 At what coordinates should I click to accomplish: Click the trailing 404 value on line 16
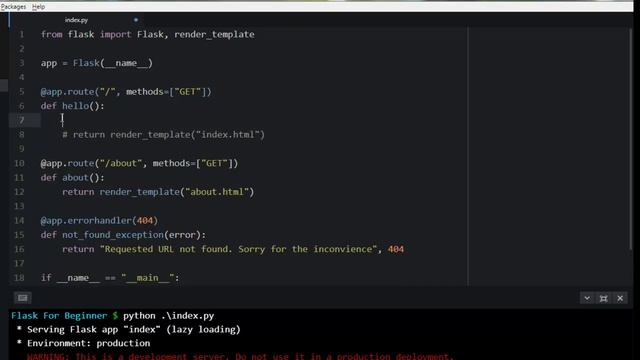(396, 249)
